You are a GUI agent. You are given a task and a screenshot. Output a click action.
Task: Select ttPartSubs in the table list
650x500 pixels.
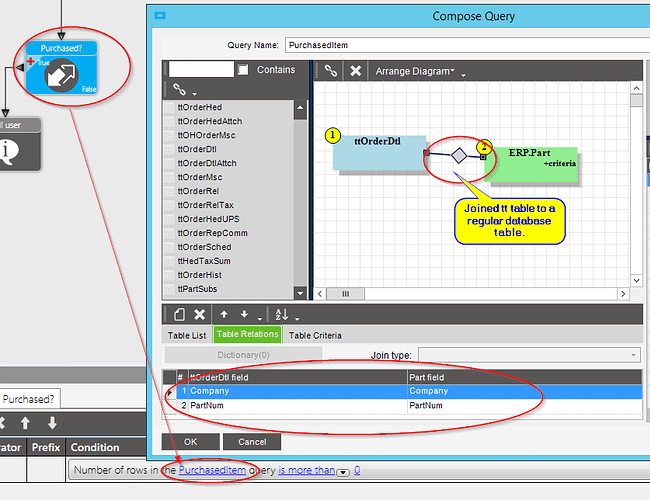pyautogui.click(x=197, y=289)
